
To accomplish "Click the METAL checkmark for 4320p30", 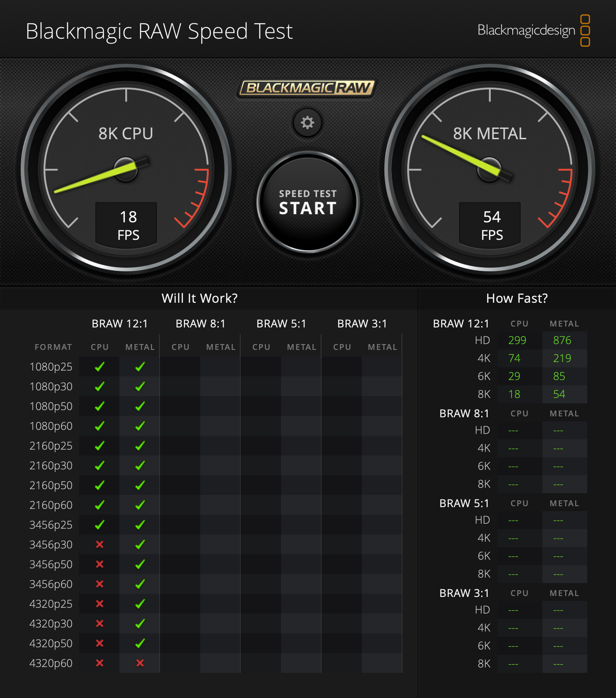I will pyautogui.click(x=140, y=623).
